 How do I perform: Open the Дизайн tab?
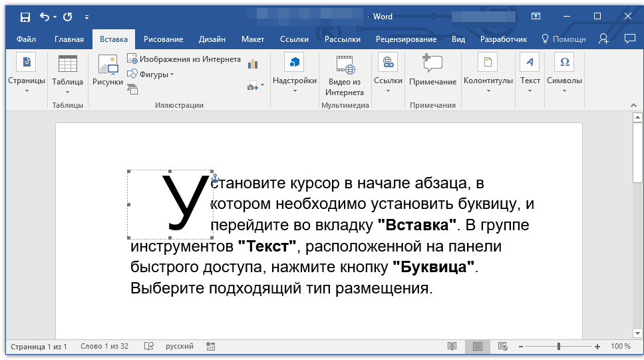tap(212, 39)
